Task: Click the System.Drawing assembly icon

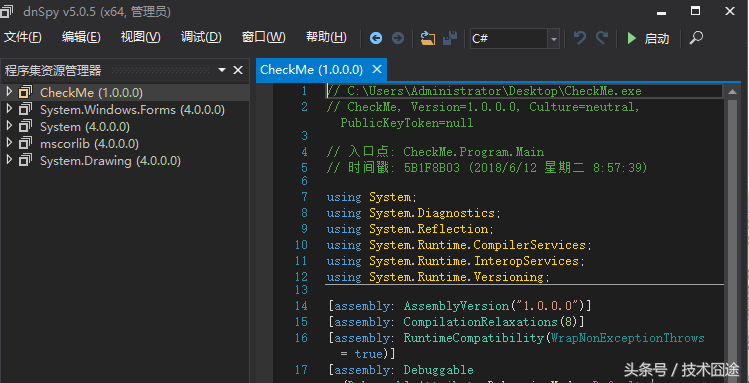Action: point(25,160)
